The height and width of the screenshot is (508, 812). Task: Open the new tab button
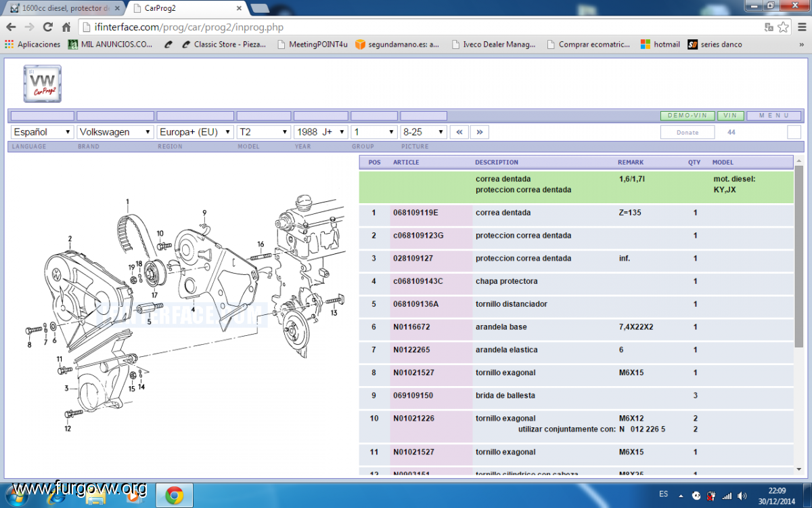pyautogui.click(x=259, y=8)
